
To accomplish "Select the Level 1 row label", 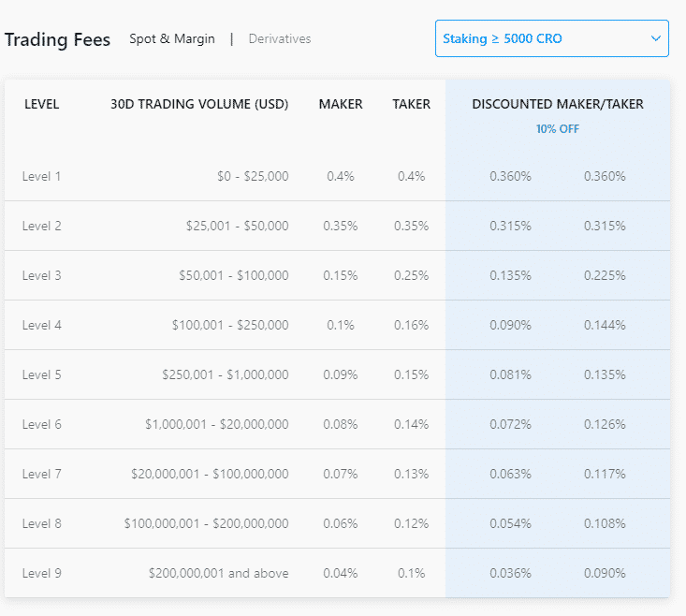I will 42,176.
